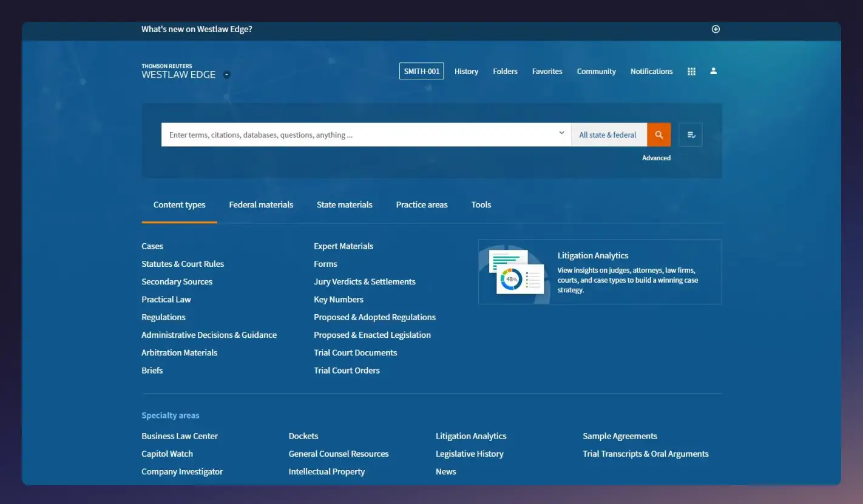Open the Notifications menu
Viewport: 863px width, 504px height.
tap(651, 71)
